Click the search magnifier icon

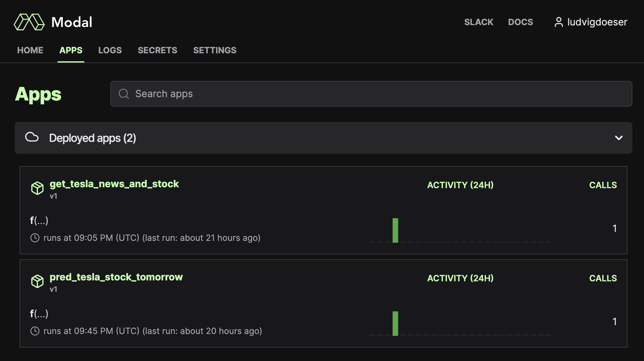(124, 94)
